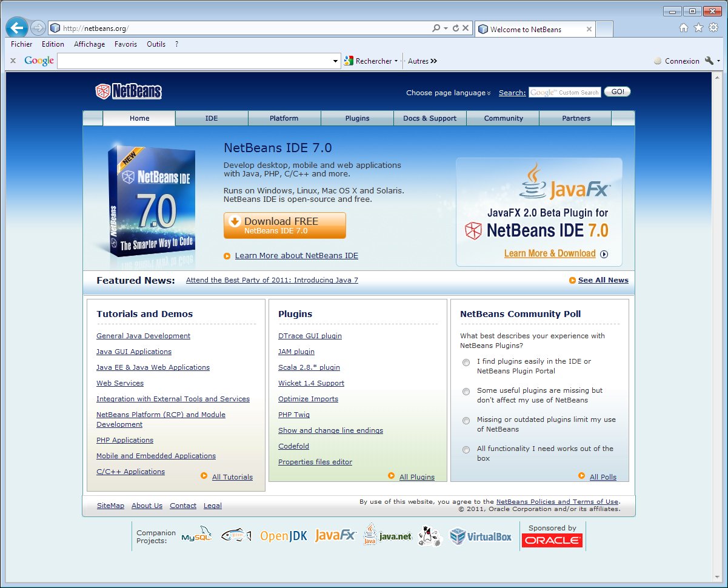
Task: Stop loading with the address bar X icon
Action: 466,28
